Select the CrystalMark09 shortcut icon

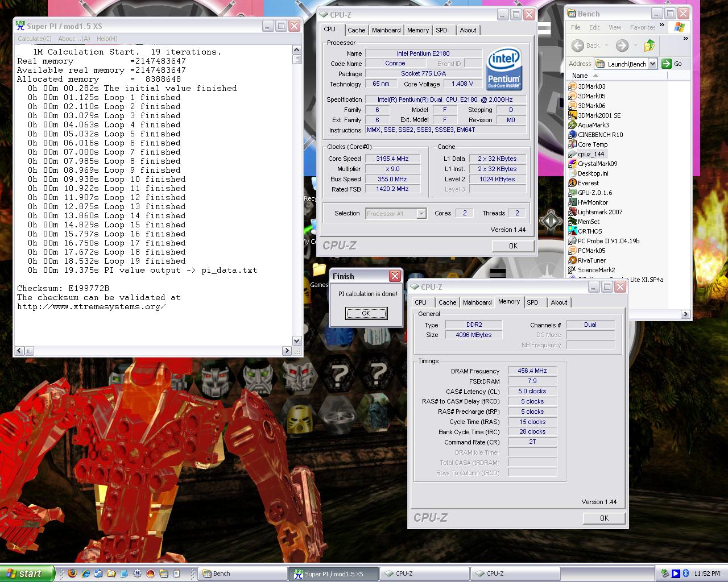pyautogui.click(x=573, y=164)
